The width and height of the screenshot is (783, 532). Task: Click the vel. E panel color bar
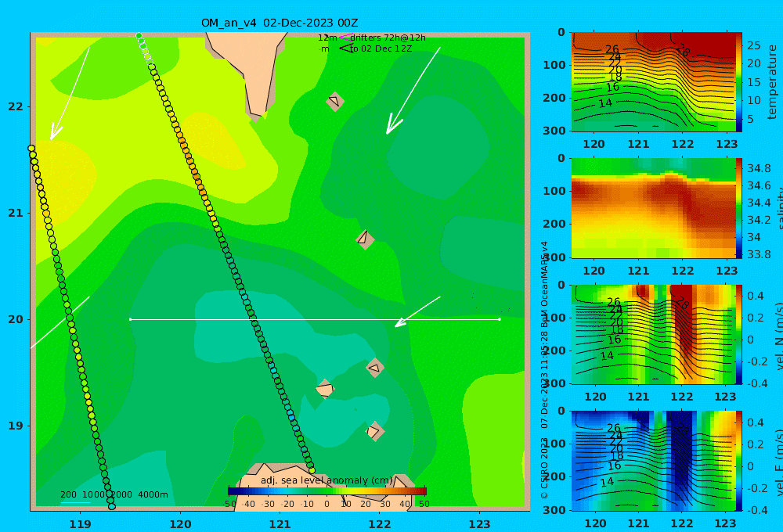[x=739, y=461]
